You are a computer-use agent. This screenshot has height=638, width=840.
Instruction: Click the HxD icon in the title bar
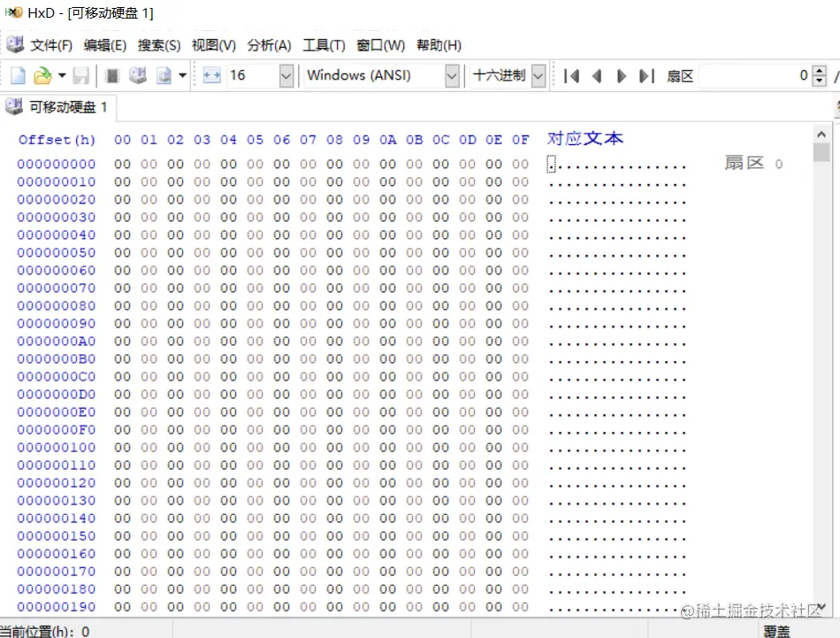[x=13, y=12]
